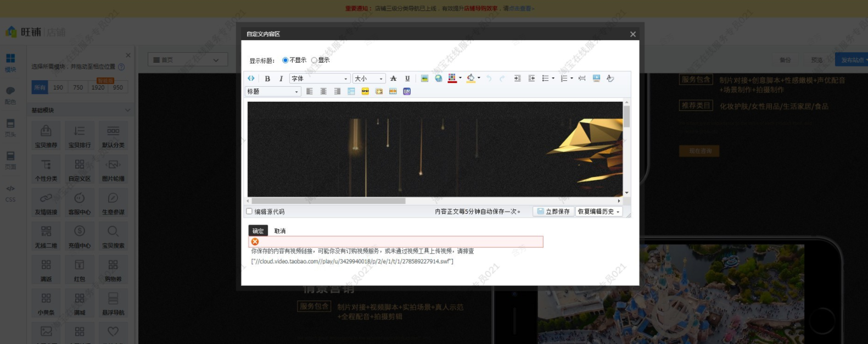This screenshot has height=344, width=868.
Task: Cancel with 取消 button
Action: click(280, 231)
